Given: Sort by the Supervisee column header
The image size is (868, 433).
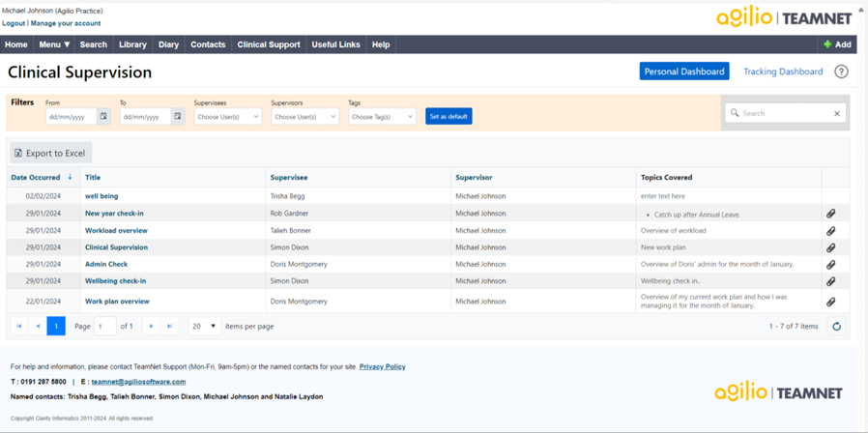Looking at the screenshot, I should tap(289, 177).
